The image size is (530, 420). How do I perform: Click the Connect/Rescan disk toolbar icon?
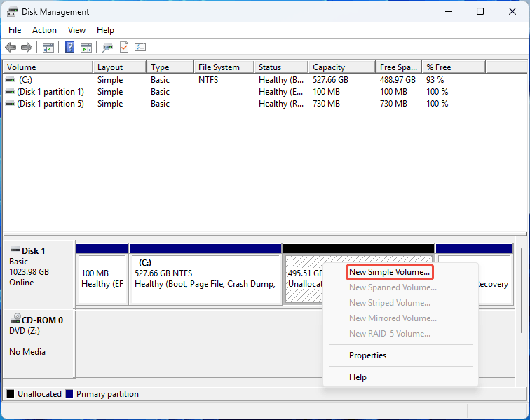pos(108,48)
